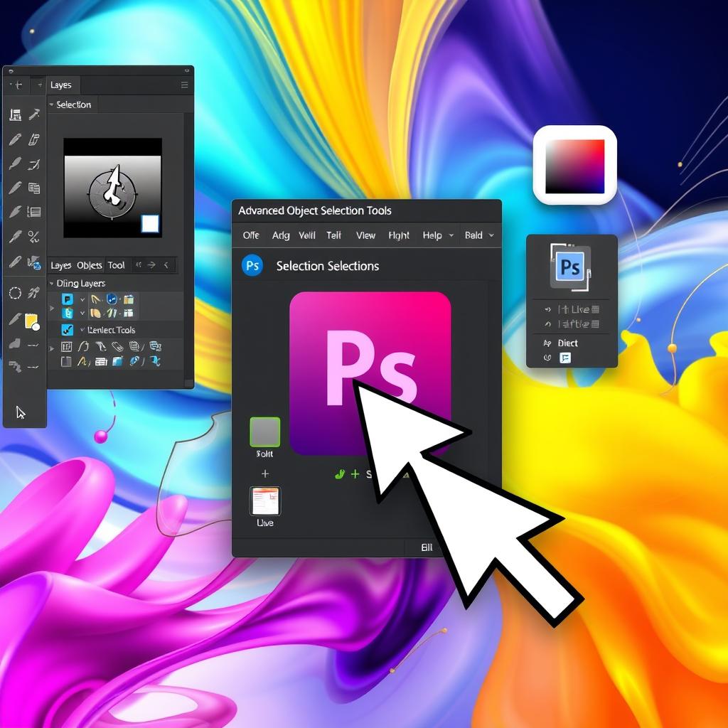Click the blue cube icon under Lenlect Tcols
This screenshot has height=728, width=728.
pos(117,361)
